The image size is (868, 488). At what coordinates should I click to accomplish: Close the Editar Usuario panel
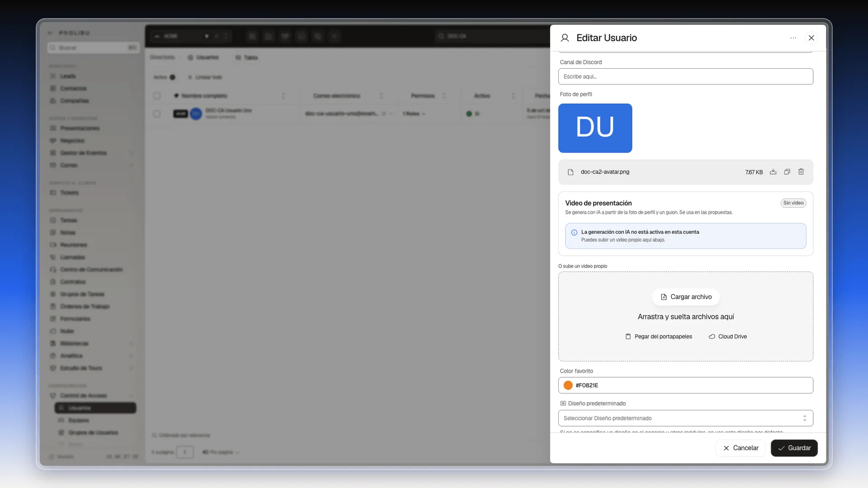point(811,38)
